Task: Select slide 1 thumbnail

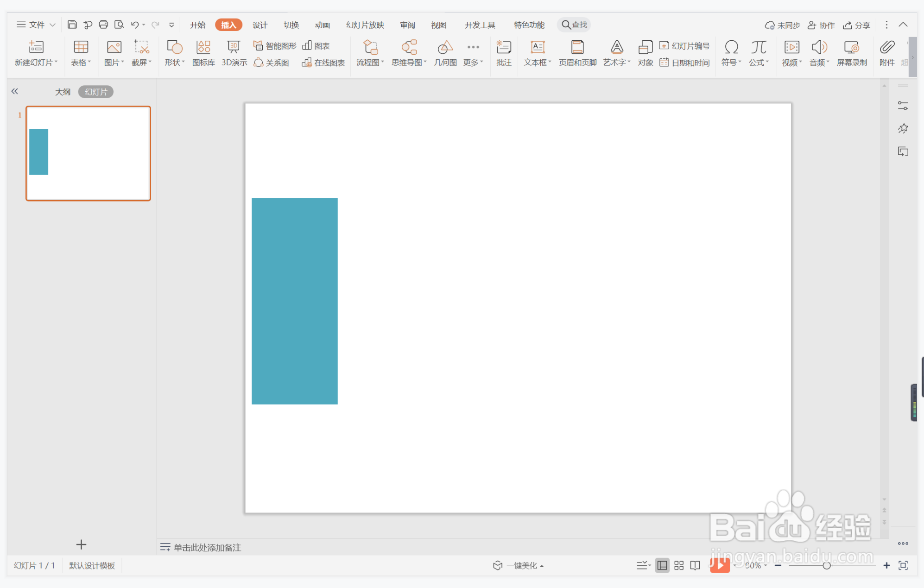Action: [x=88, y=153]
